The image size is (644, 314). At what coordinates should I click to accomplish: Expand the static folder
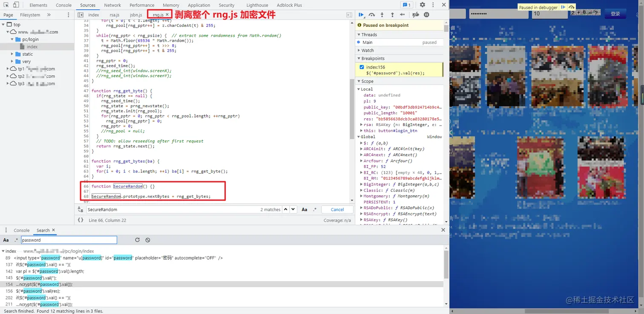[x=12, y=54]
